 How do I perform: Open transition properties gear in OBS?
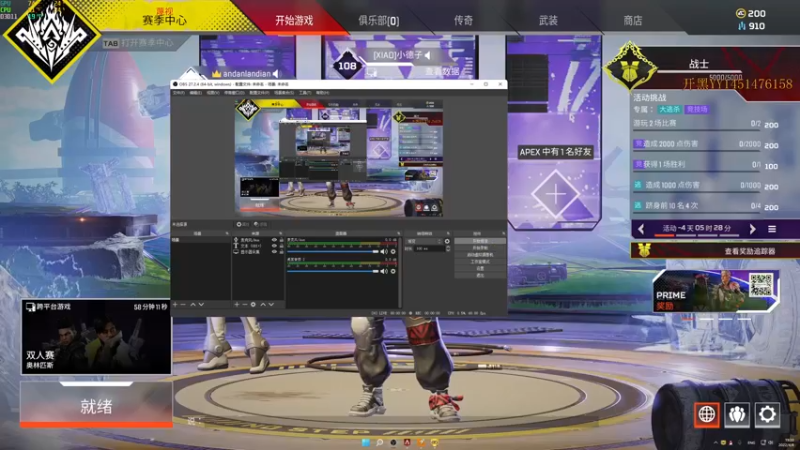(x=447, y=241)
